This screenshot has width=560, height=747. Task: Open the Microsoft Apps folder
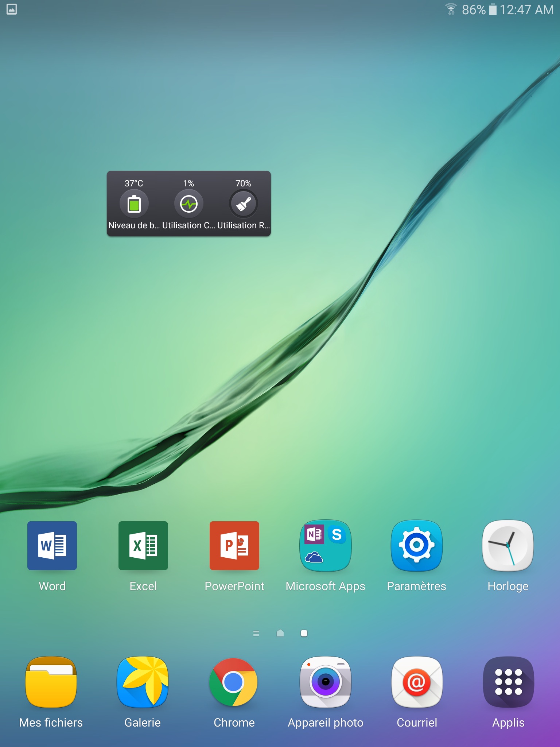(325, 546)
